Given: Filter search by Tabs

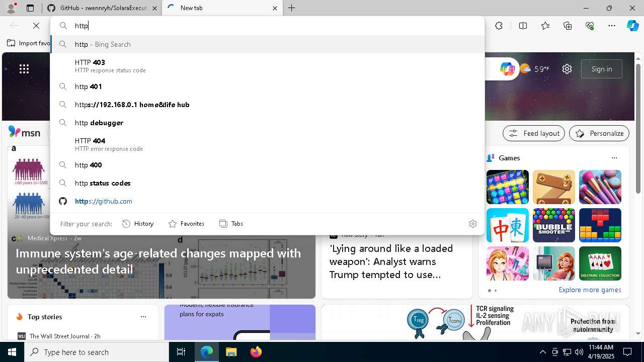Looking at the screenshot, I should coord(231,224).
